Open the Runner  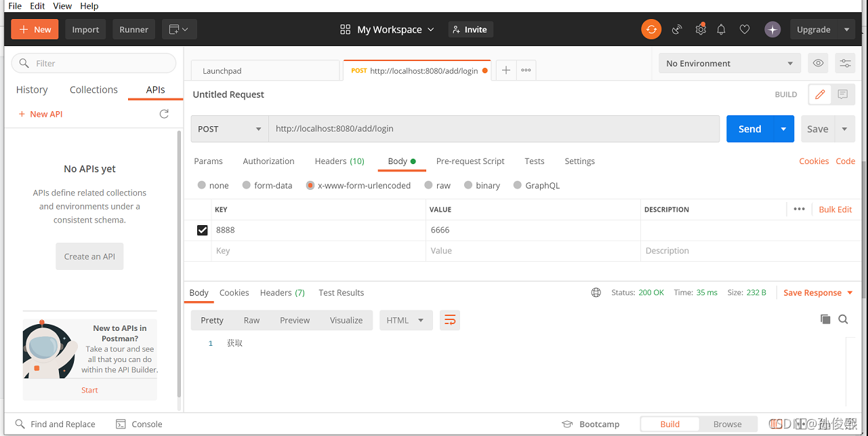134,29
